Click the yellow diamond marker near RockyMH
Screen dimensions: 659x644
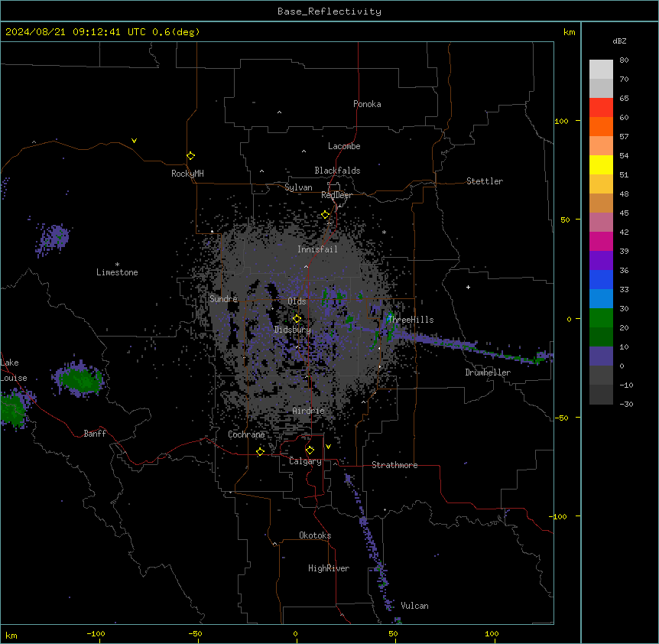(191, 156)
